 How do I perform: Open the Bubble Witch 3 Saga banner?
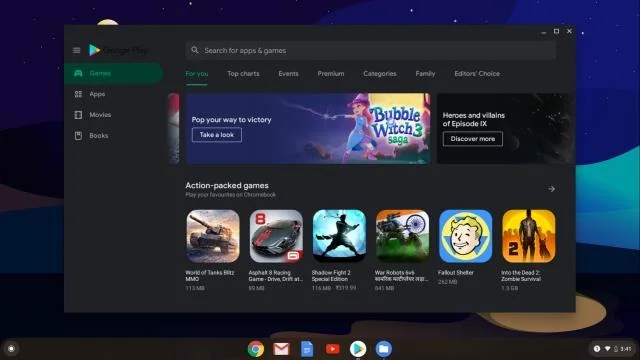point(308,129)
